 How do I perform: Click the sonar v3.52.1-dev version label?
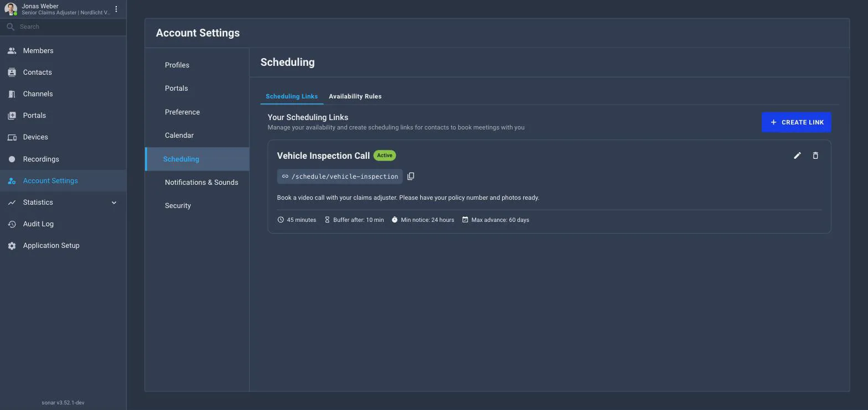(x=63, y=403)
